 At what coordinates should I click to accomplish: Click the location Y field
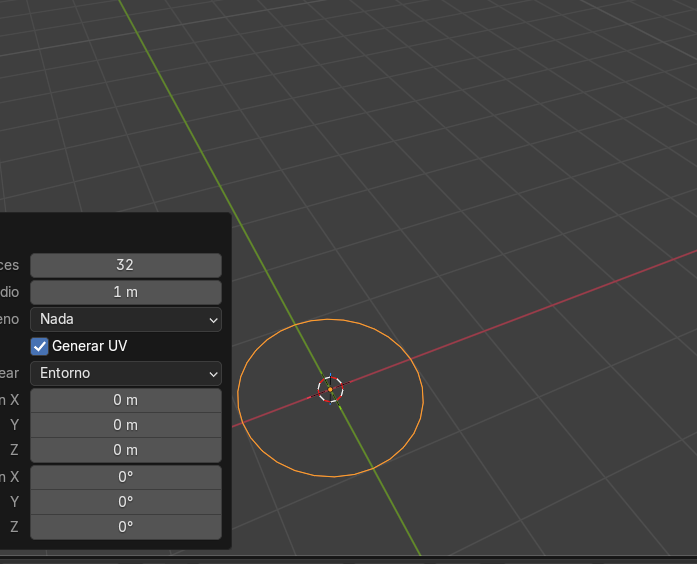tap(126, 425)
